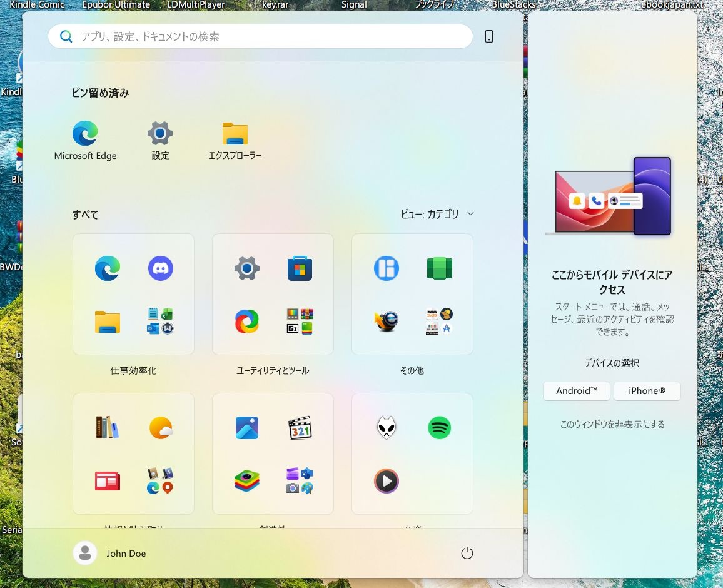This screenshot has height=588, width=723.
Task: Choose the Android™ device button
Action: [577, 391]
